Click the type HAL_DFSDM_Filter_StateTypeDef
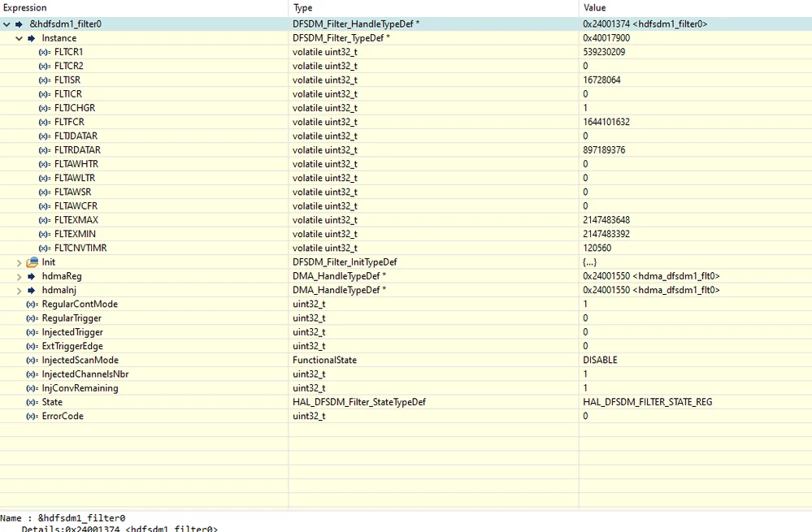Image resolution: width=812 pixels, height=532 pixels. click(x=359, y=402)
